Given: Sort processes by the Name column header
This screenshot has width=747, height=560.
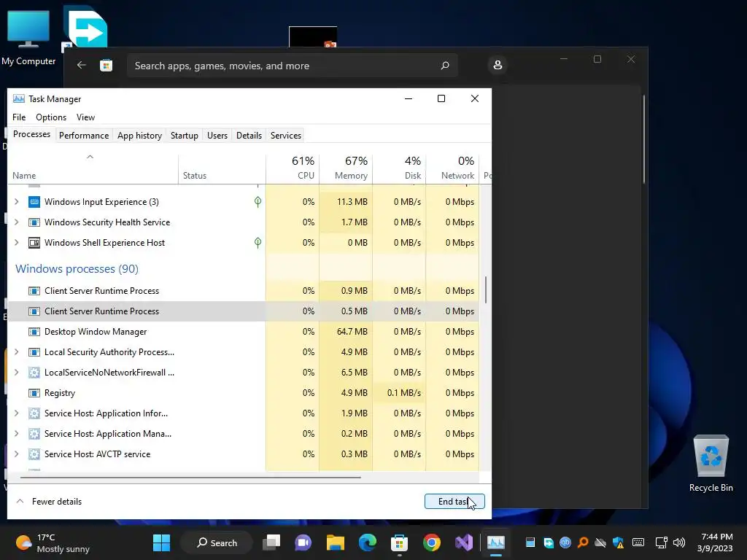Looking at the screenshot, I should pos(93,168).
